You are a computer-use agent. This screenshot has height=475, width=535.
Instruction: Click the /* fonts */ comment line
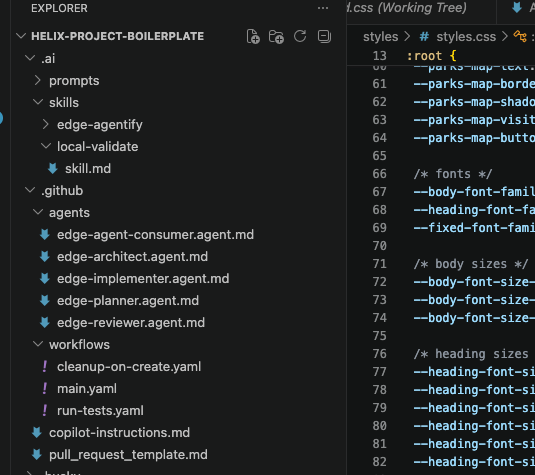[x=453, y=174]
